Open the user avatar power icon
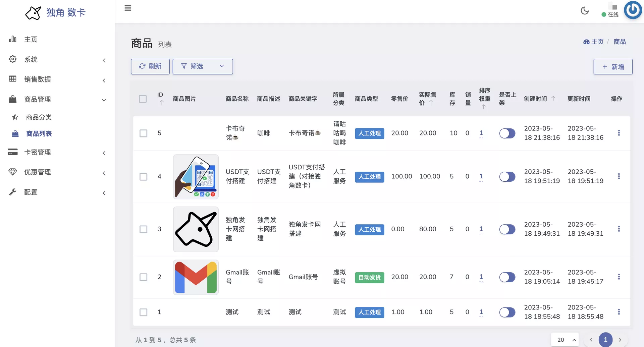Image resolution: width=644 pixels, height=347 pixels. [633, 10]
